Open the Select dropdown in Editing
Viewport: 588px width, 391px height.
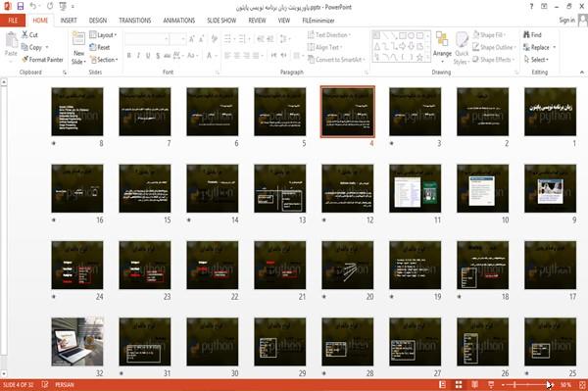tap(536, 59)
